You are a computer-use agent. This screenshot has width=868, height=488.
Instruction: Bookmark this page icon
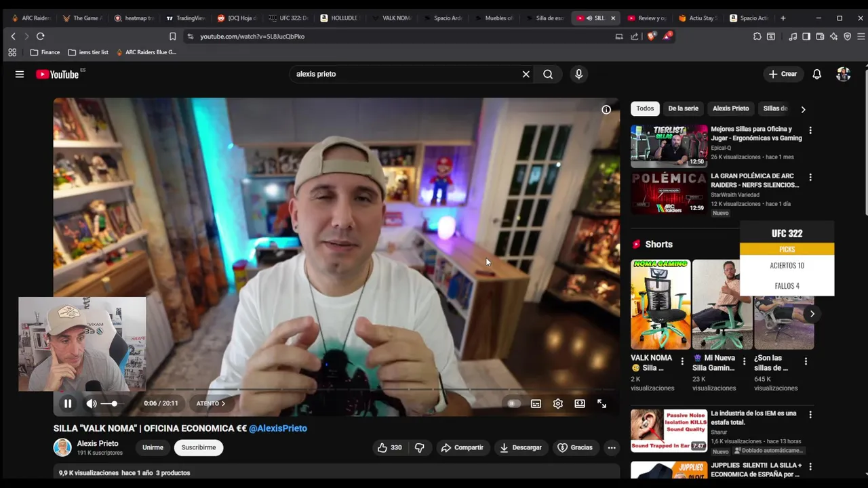[172, 37]
